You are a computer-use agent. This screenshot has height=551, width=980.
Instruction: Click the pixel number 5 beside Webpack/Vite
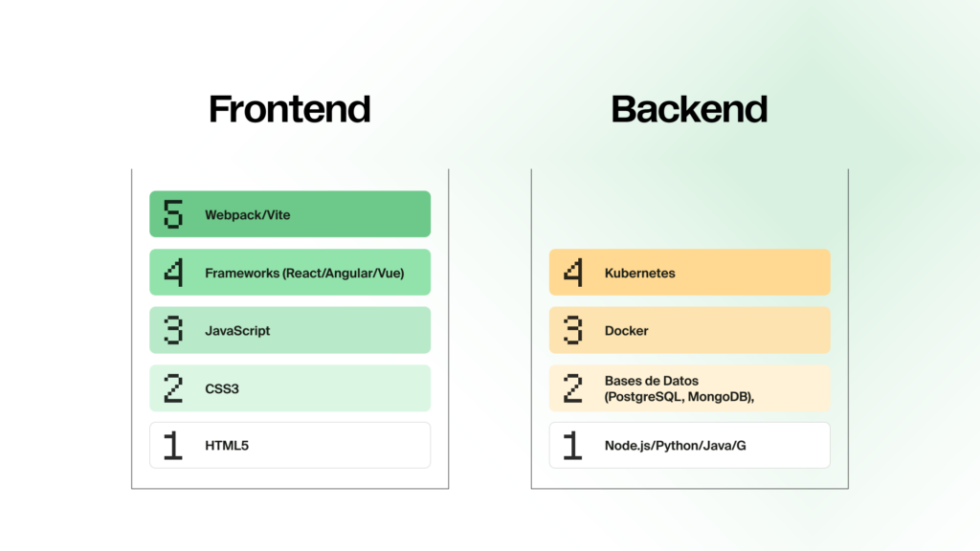coord(173,214)
